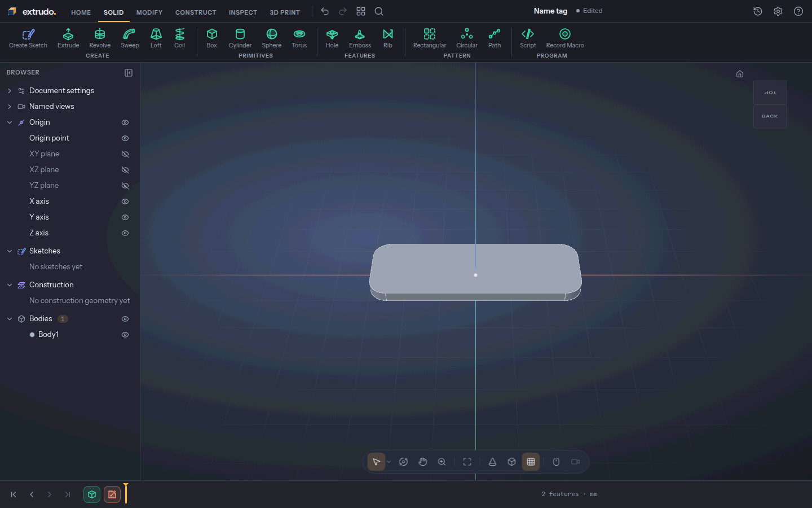Collapse the Browser panel

click(x=129, y=73)
